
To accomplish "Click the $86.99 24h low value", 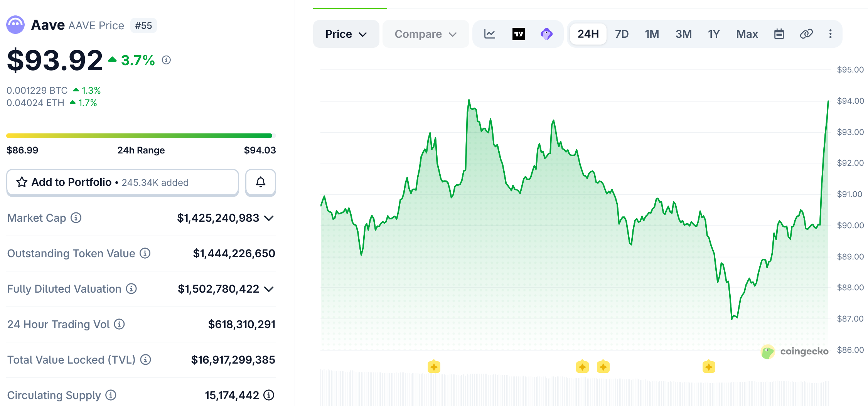I will (x=22, y=150).
